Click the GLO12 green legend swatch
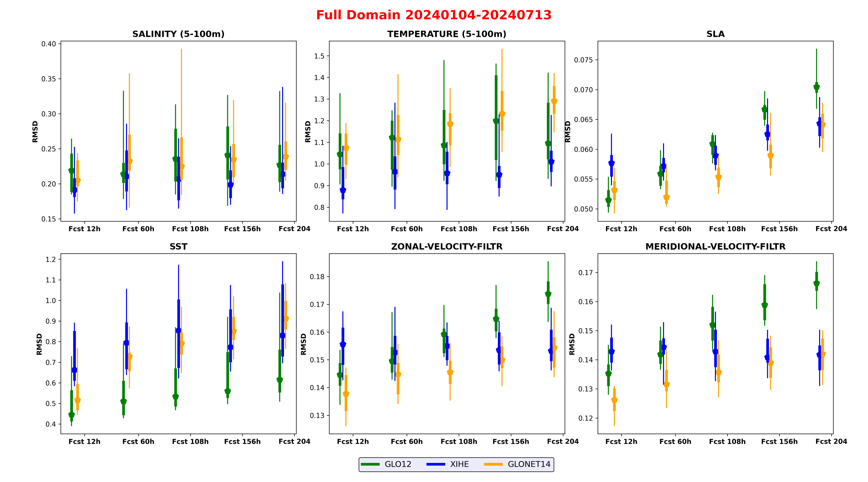This screenshot has width=868, height=482. coord(370,464)
